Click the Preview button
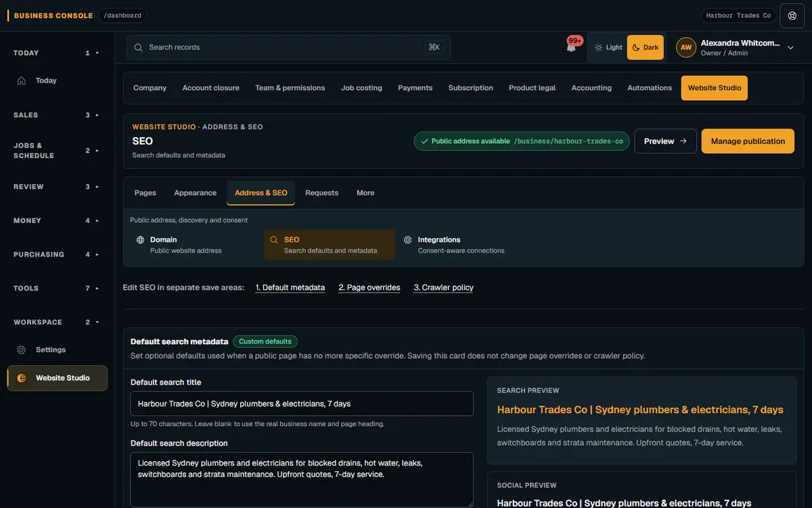 coord(665,141)
